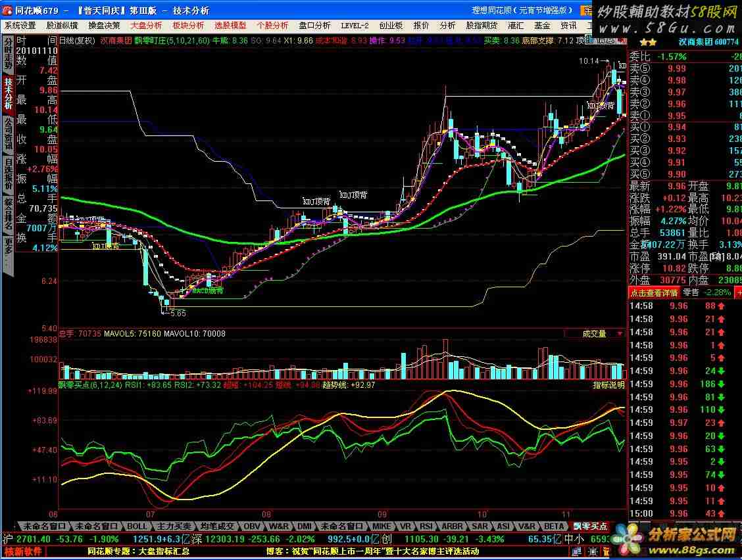Click the 点击查看详情 button
Screen dimensions: 742x560
coord(654,292)
